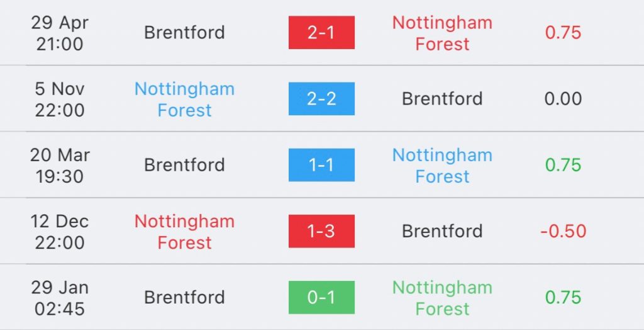Screen dimensions: 644x330
Task: Select the 0.00 handicap value
Action: coord(563,99)
